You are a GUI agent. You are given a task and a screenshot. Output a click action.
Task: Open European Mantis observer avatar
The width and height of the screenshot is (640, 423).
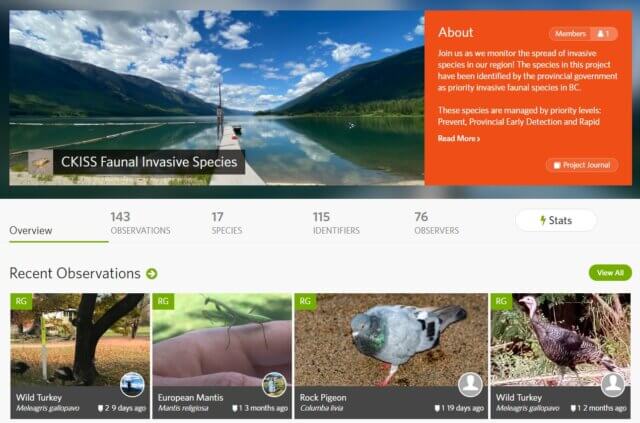coord(274,384)
